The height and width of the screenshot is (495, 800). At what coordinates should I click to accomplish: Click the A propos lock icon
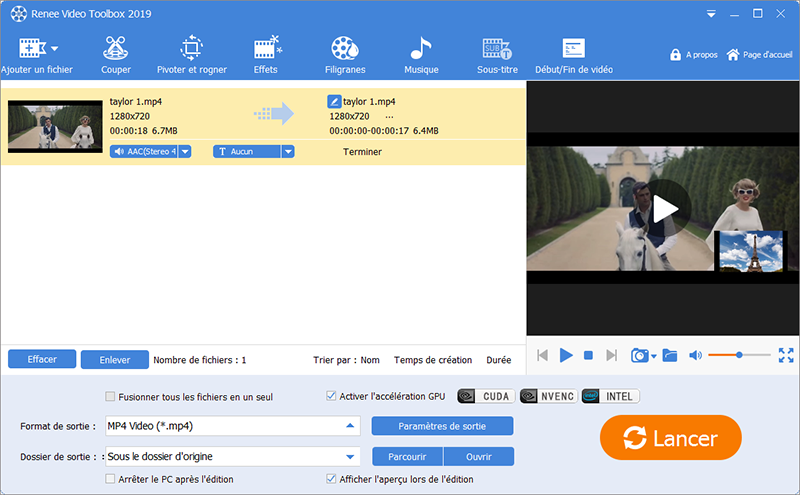coord(675,55)
